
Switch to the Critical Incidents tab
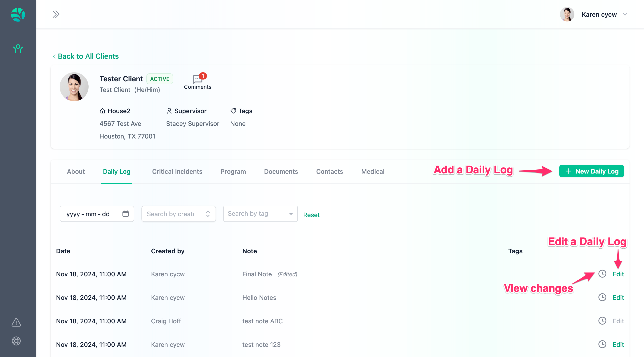[177, 171]
